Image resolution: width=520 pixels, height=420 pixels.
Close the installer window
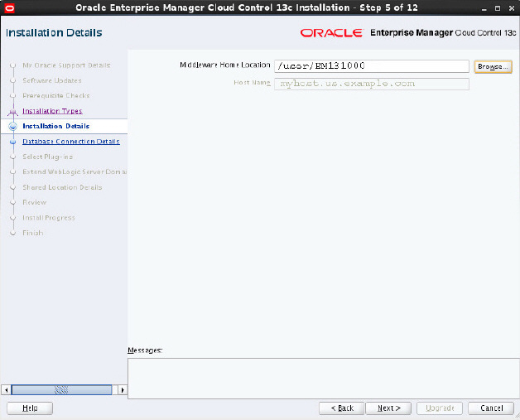[512, 8]
